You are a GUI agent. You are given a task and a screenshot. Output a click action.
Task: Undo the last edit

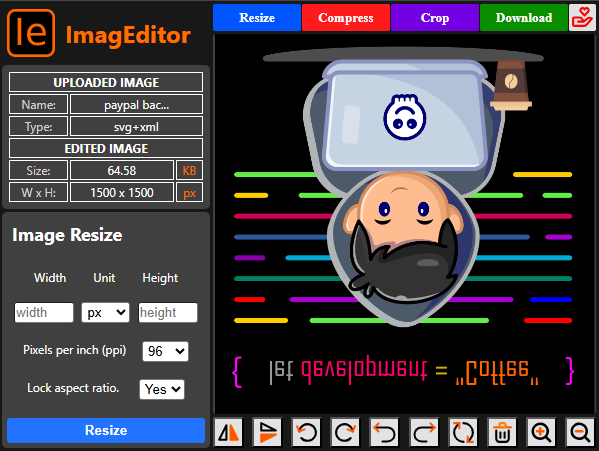(x=384, y=432)
